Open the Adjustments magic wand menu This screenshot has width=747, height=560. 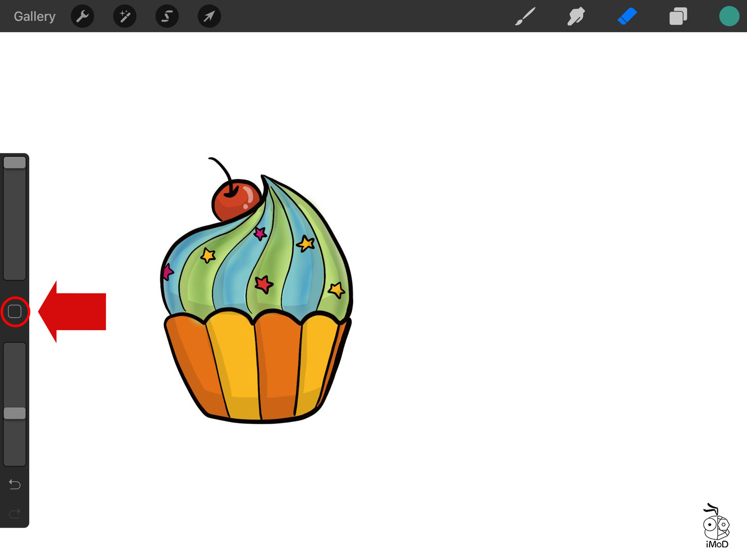[x=125, y=16]
